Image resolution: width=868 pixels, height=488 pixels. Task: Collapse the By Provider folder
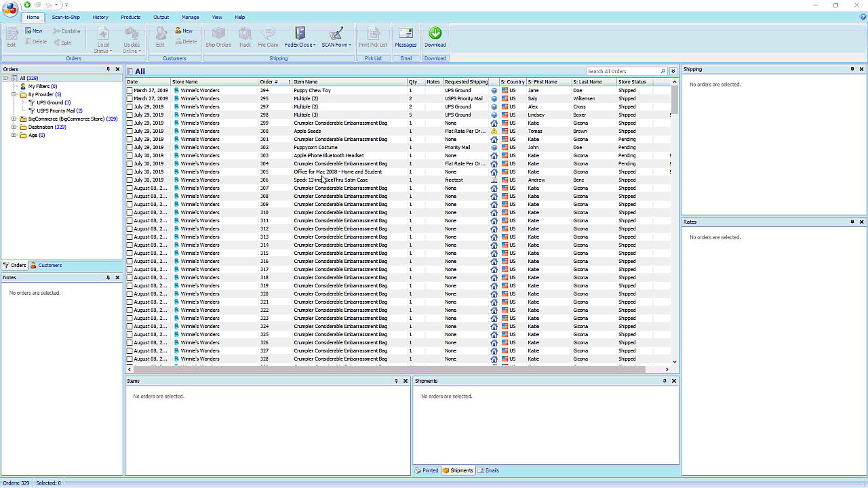(14, 94)
